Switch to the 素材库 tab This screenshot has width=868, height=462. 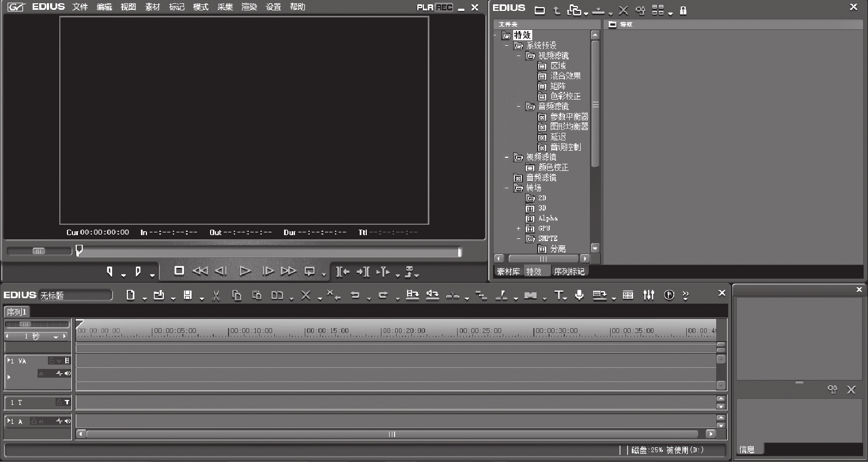508,272
